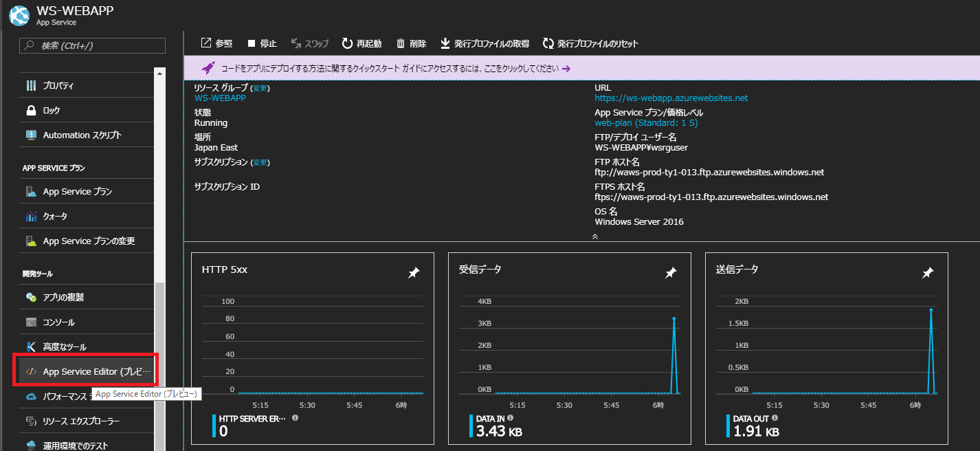Click the ロック padlock icon
The width and height of the screenshot is (980, 451).
click(31, 111)
